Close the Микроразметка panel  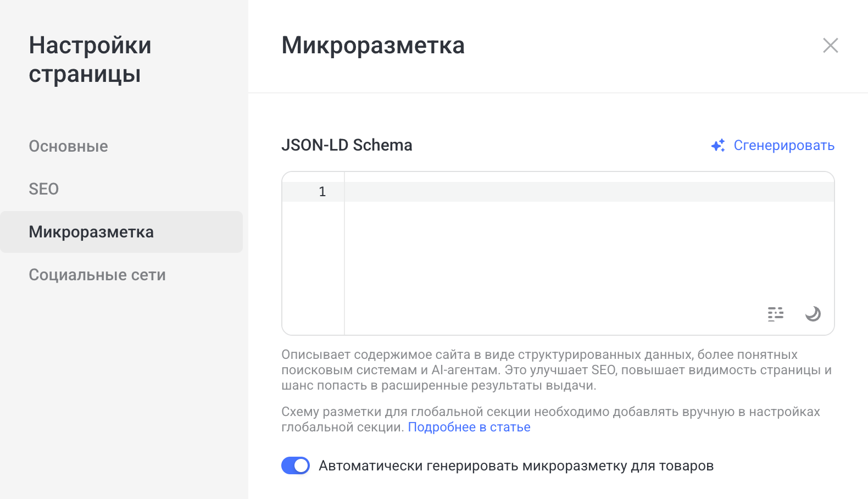(x=830, y=46)
